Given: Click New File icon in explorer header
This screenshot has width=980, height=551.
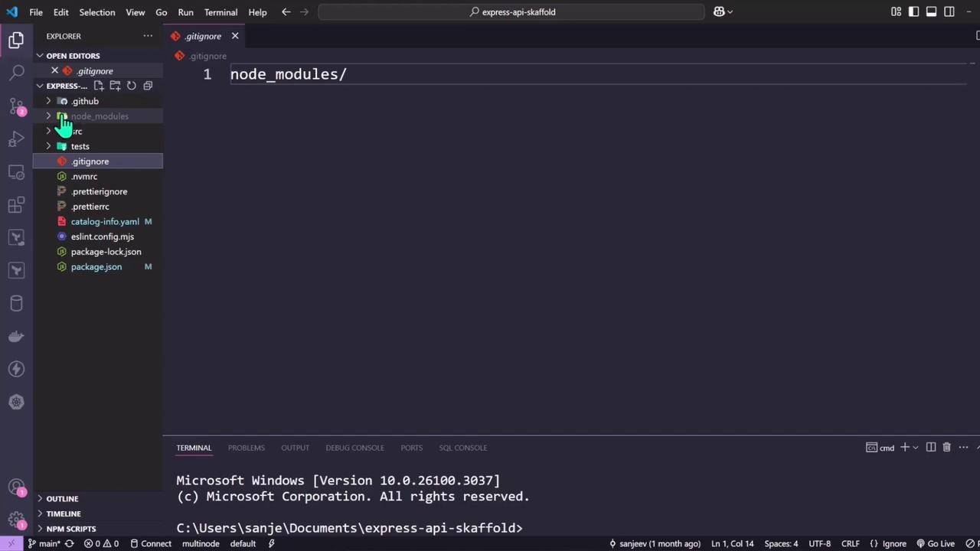Looking at the screenshot, I should (x=99, y=86).
